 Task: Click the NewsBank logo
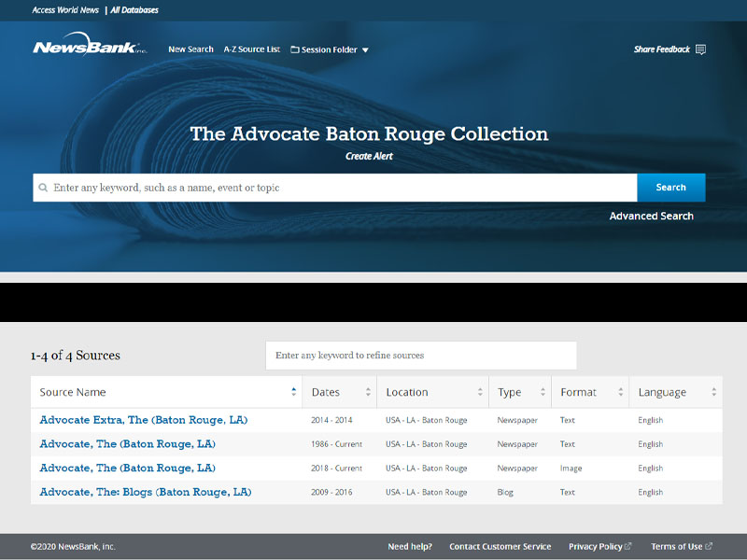click(90, 45)
